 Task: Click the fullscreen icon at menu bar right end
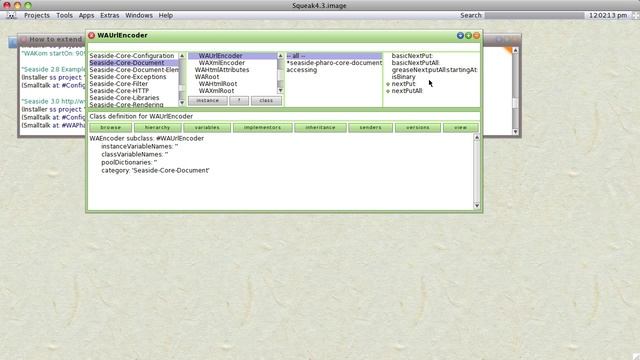(635, 15)
